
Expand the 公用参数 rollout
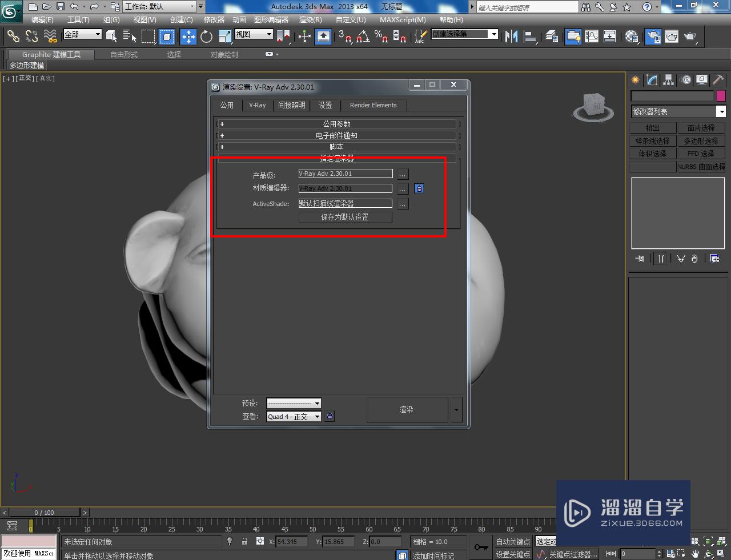pos(337,124)
